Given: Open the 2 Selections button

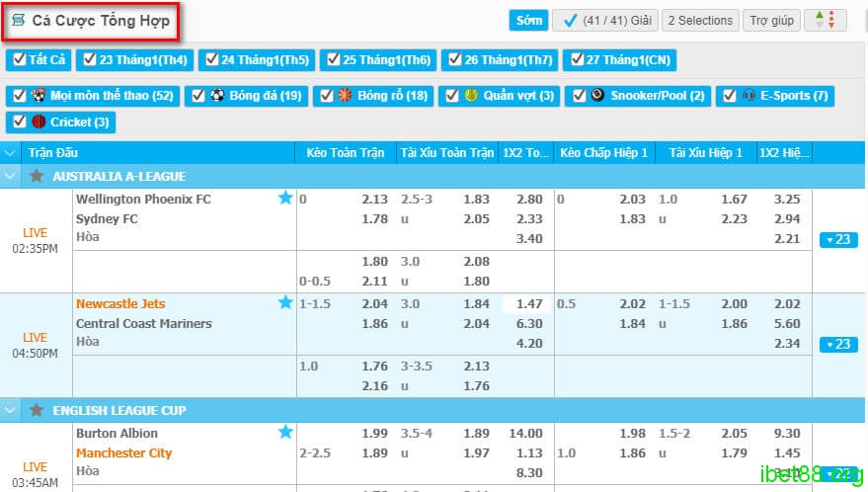Looking at the screenshot, I should [x=700, y=21].
